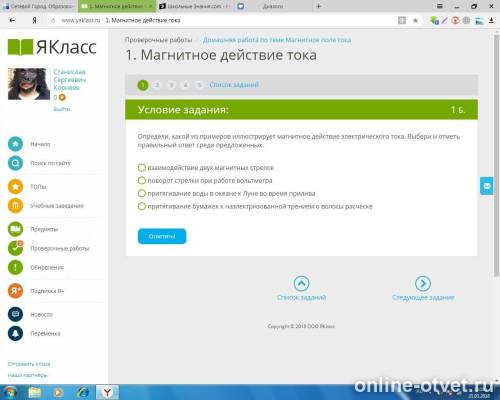Open the ТОПы star icon
Viewport: 500px width, 400px height.
pyautogui.click(x=15, y=186)
